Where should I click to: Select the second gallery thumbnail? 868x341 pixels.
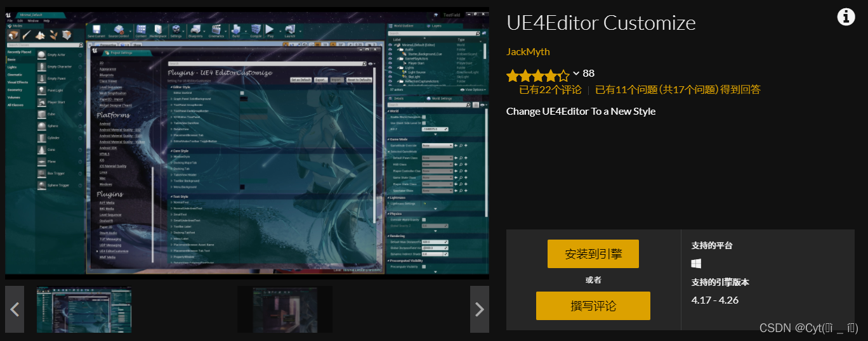(285, 309)
